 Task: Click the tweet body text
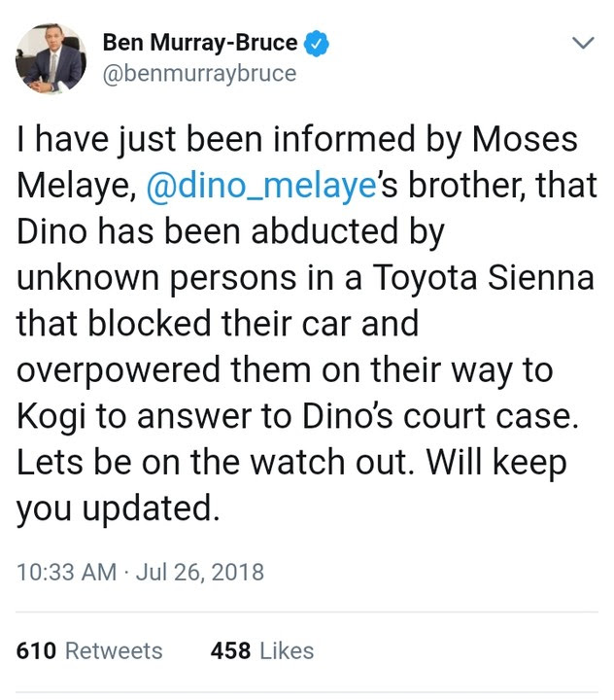307,324
